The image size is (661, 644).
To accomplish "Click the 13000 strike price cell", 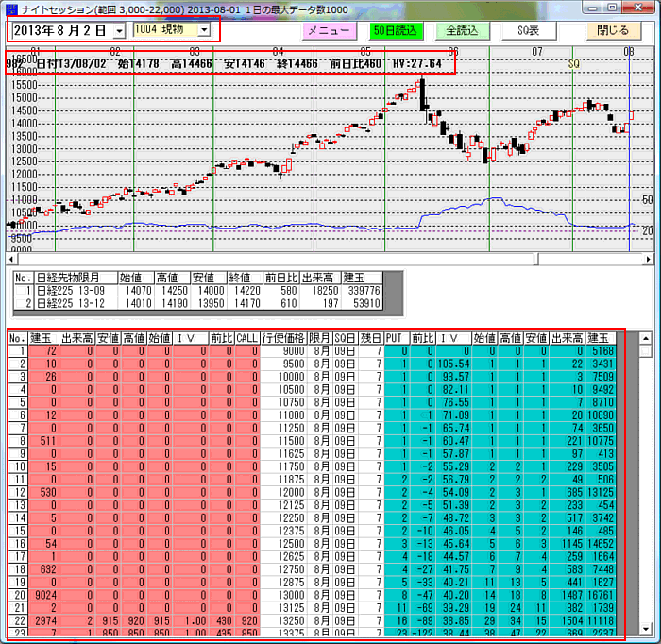I will pos(283,595).
